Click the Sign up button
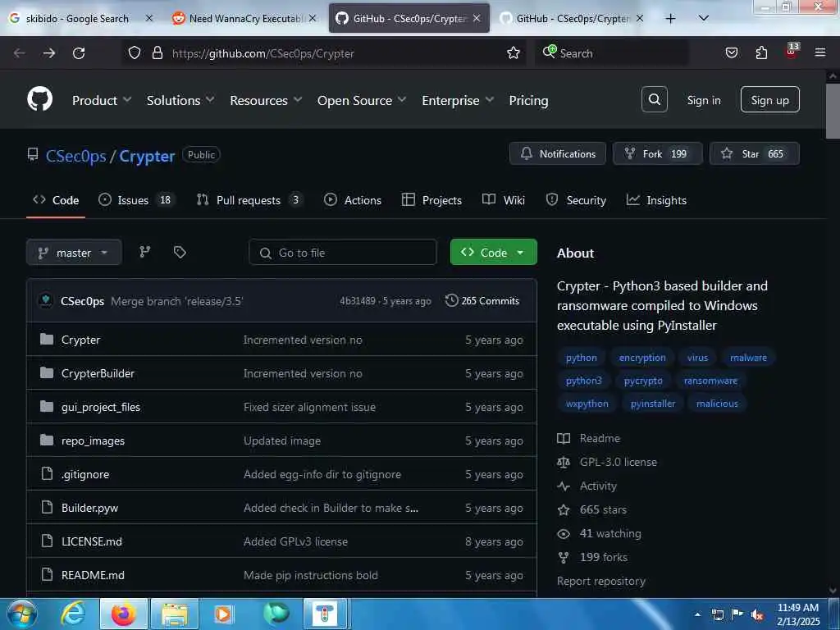The image size is (840, 630). [x=769, y=99]
